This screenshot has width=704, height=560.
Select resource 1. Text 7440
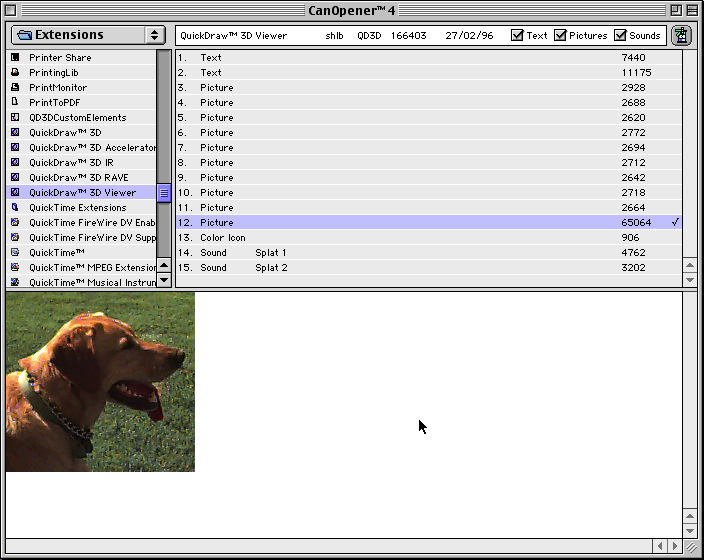pos(429,57)
